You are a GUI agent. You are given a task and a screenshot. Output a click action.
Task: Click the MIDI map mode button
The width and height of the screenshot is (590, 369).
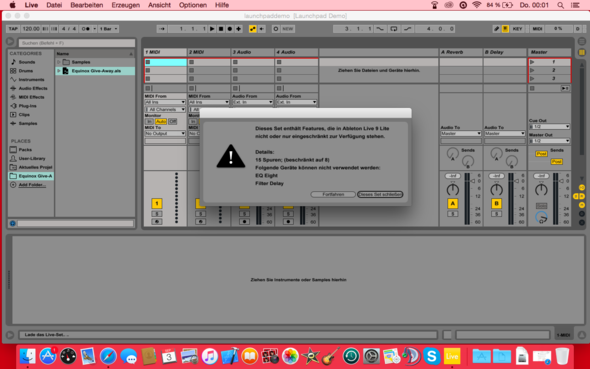click(x=537, y=29)
